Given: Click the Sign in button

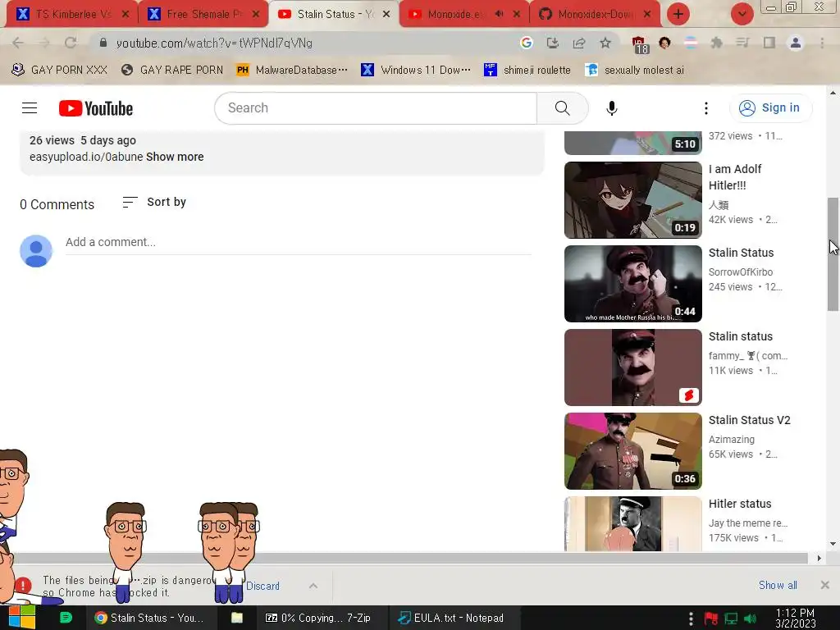Looking at the screenshot, I should point(770,107).
